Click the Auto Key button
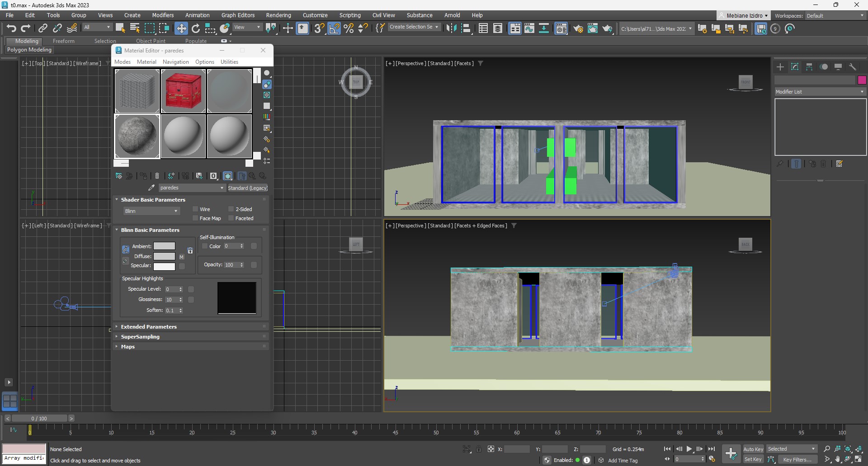This screenshot has width=868, height=466. pos(753,449)
